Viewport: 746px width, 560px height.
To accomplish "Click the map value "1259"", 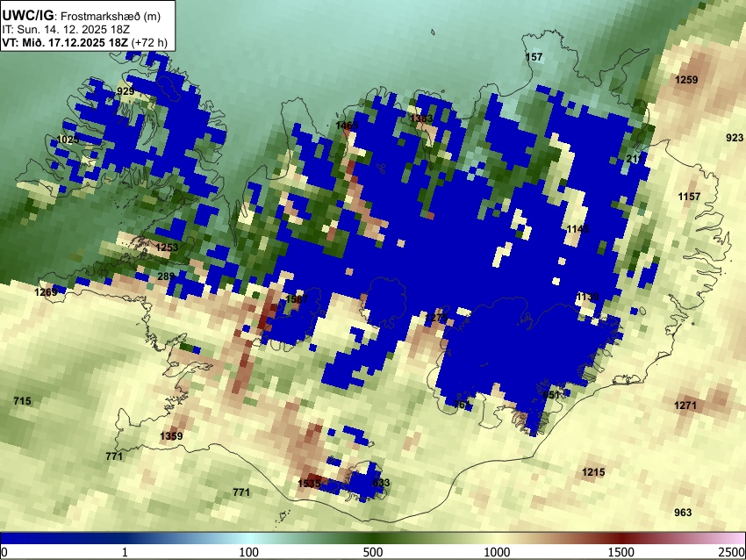I will (x=686, y=80).
